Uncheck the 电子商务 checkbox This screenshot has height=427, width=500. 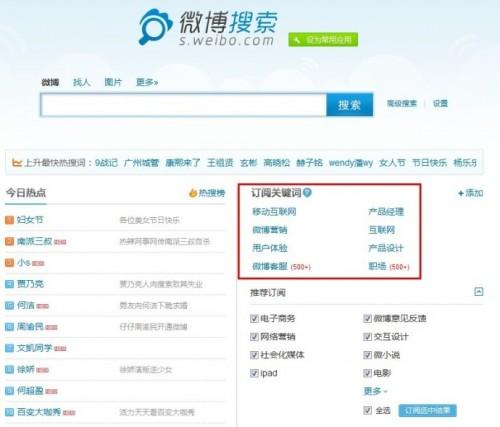pyautogui.click(x=254, y=318)
